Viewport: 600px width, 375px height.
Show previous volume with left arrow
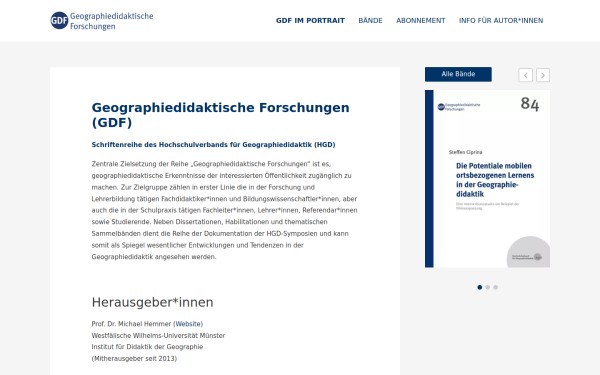click(x=525, y=75)
